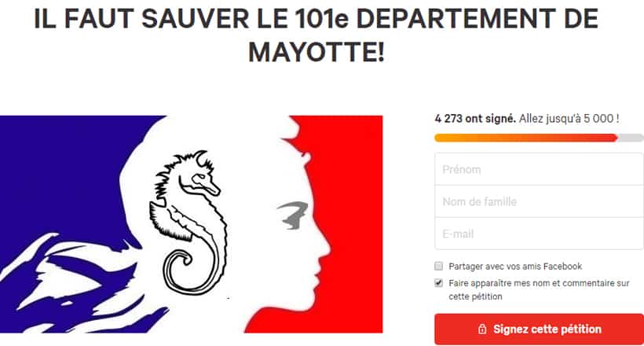Click the 4 273 ont signé counter text
Viewport: 644px width, 346px height.
click(x=475, y=119)
